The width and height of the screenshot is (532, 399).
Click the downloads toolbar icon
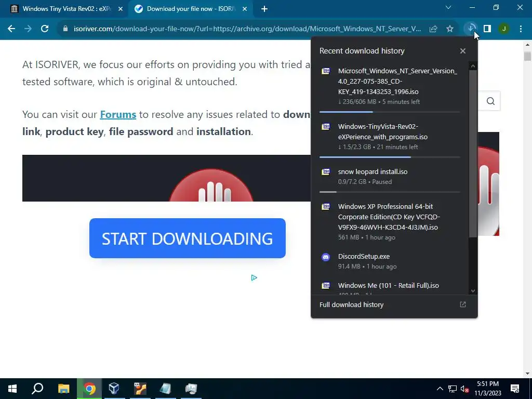click(x=471, y=29)
